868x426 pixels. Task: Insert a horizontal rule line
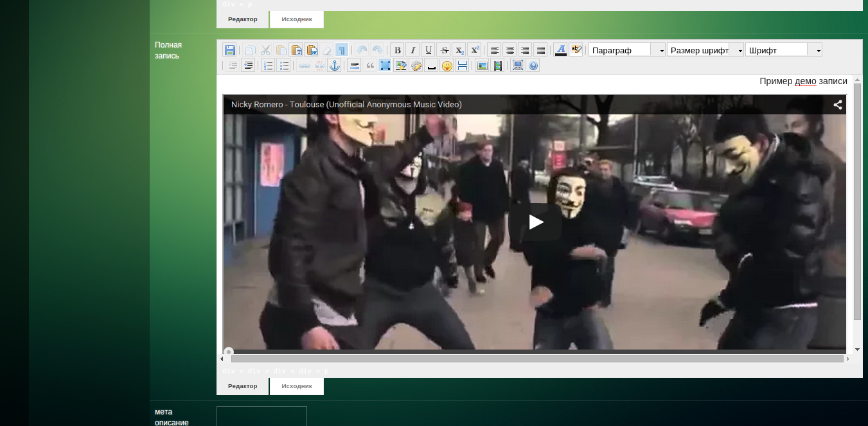pyautogui.click(x=354, y=66)
